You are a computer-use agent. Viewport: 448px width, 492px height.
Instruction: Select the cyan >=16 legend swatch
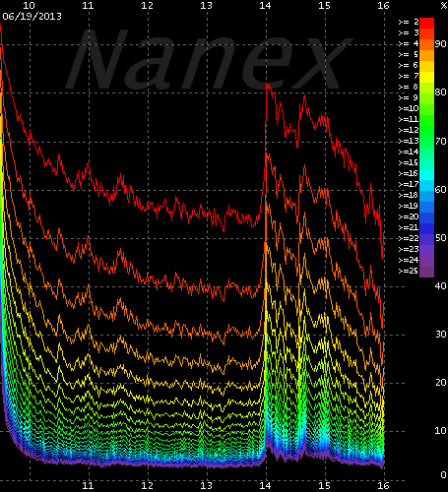[x=426, y=174]
